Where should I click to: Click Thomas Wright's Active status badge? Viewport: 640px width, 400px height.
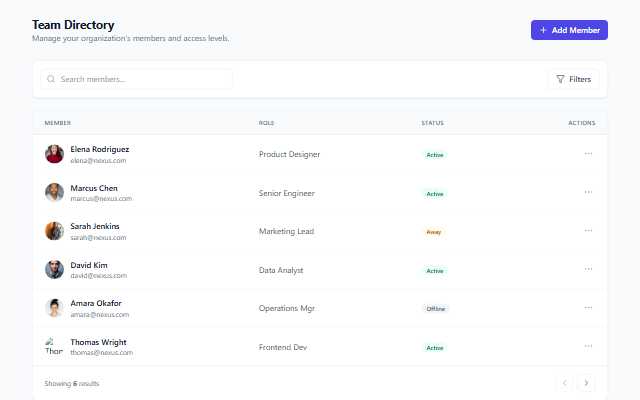(435, 348)
